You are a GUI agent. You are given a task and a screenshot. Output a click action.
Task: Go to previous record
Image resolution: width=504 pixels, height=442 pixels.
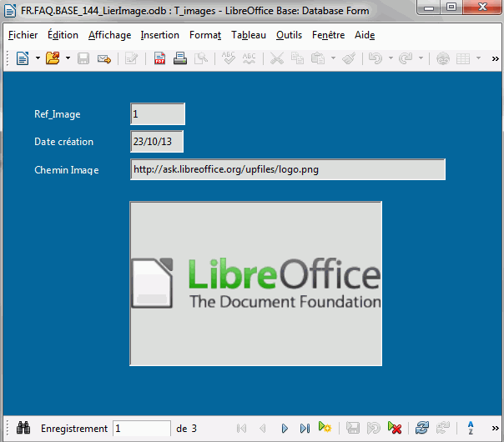[x=263, y=428]
